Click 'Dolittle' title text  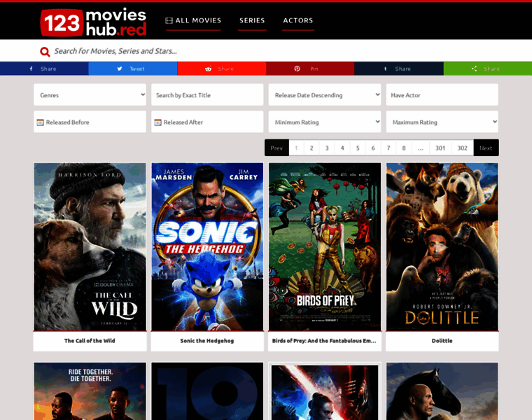click(x=442, y=341)
